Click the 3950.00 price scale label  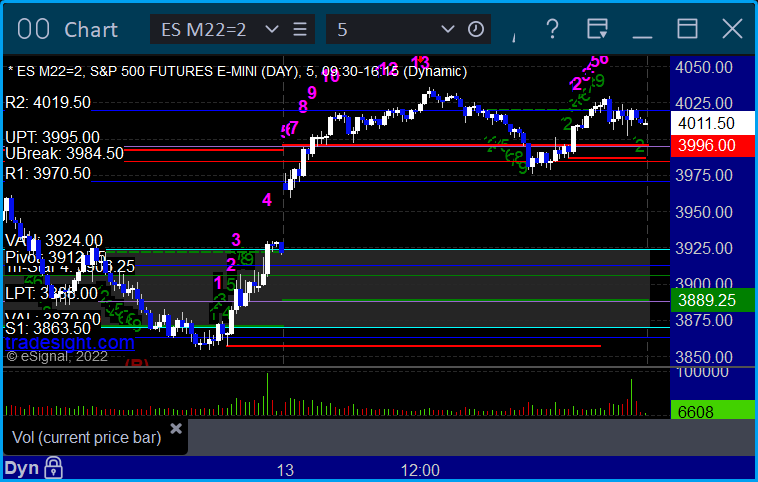[704, 212]
